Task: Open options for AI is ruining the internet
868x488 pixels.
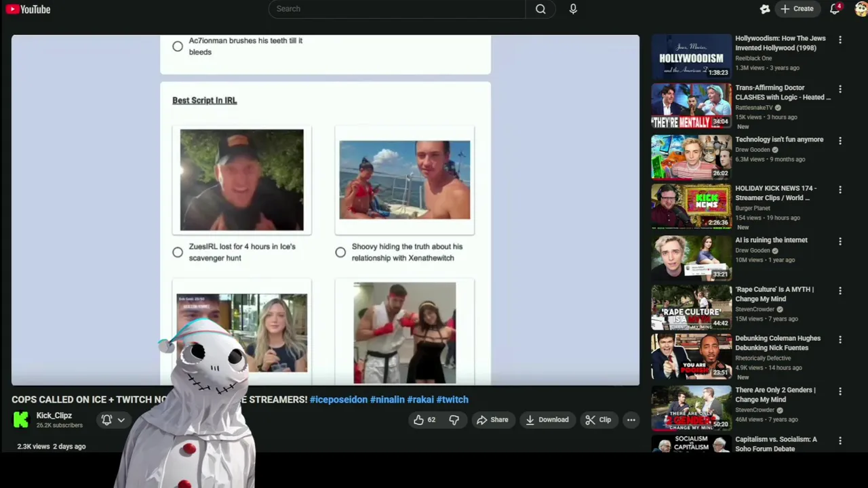Action: [840, 241]
